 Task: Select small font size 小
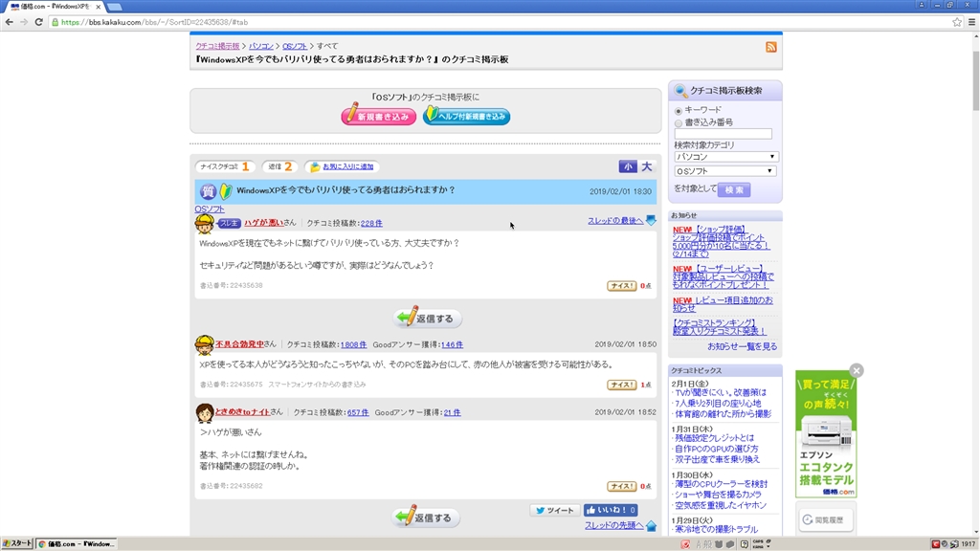628,166
